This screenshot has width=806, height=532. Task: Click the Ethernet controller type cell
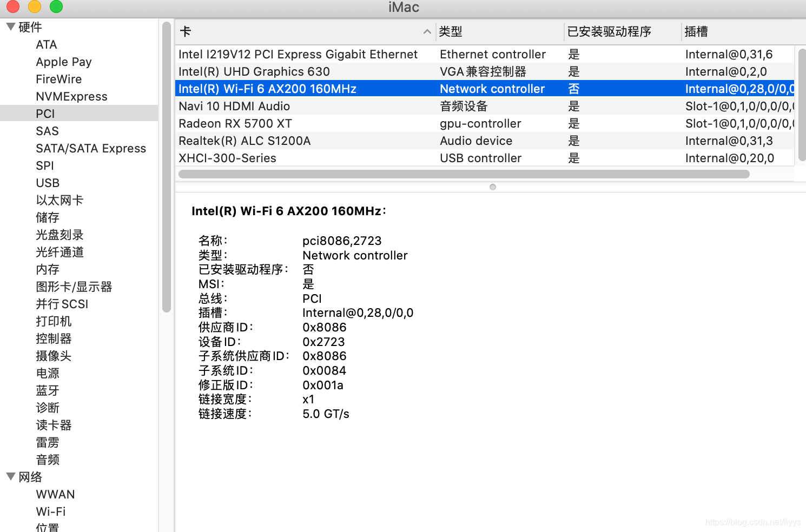(493, 54)
